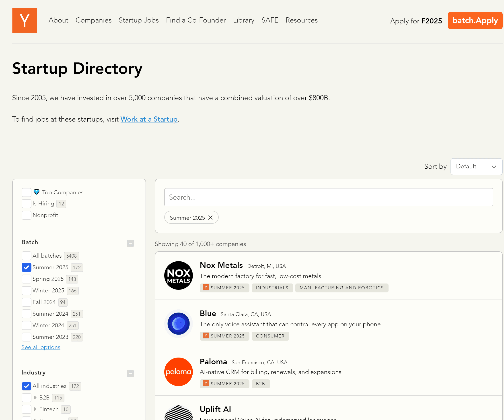Check the B2B industry checkbox

coord(26,398)
